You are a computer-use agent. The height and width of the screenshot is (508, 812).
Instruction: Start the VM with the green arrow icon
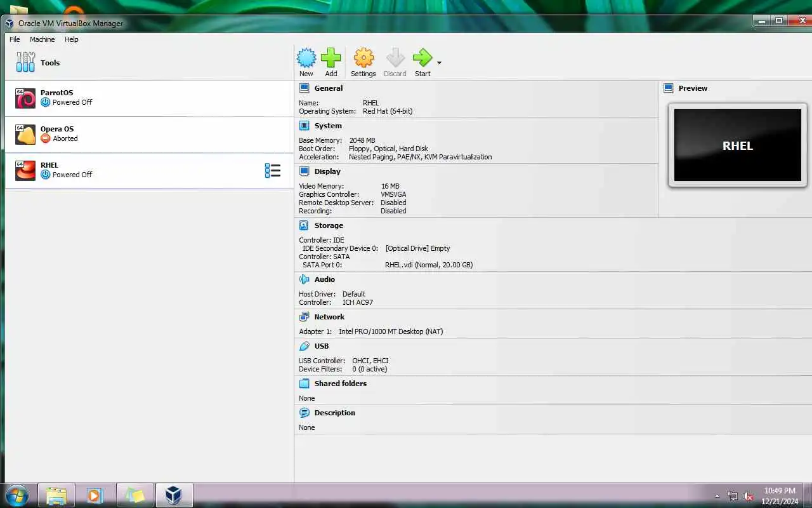(422, 58)
